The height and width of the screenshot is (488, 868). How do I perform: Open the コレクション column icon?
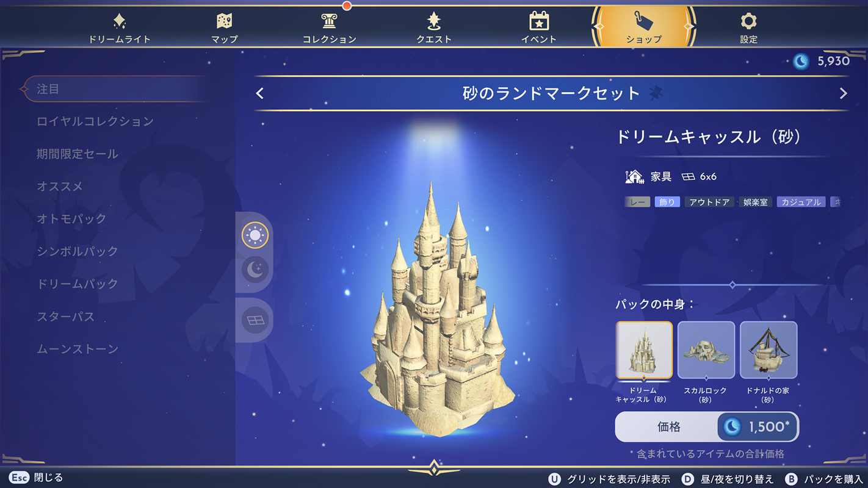[329, 21]
